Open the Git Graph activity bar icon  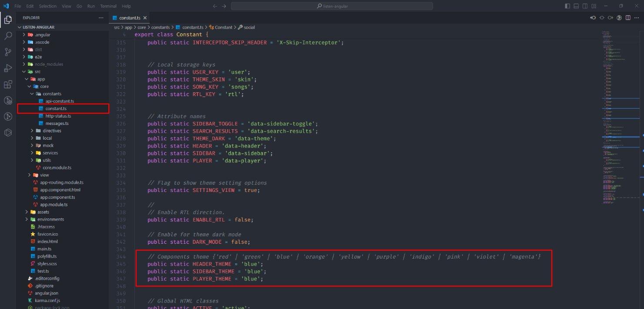click(8, 117)
